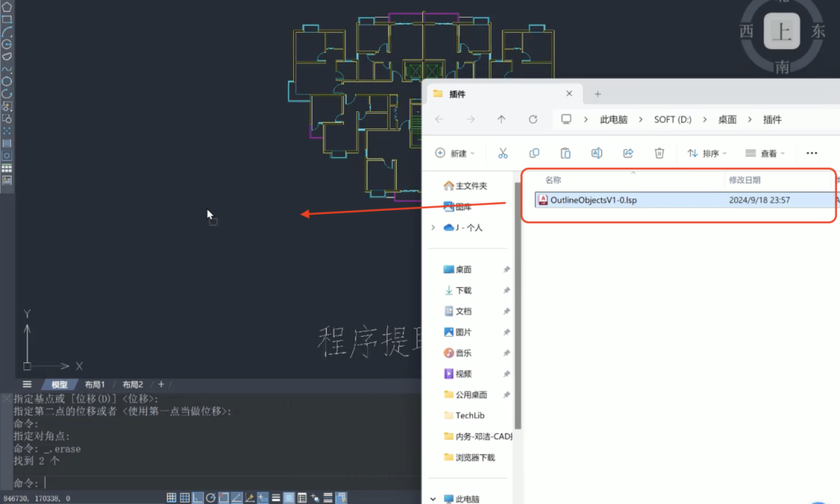
Task: Click the Delete trash icon in Explorer
Action: pyautogui.click(x=660, y=153)
